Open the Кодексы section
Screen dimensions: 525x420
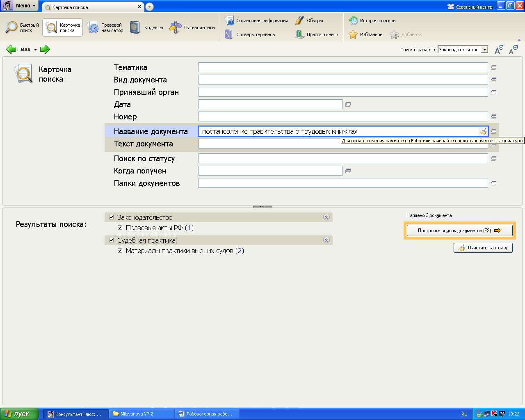[146, 27]
